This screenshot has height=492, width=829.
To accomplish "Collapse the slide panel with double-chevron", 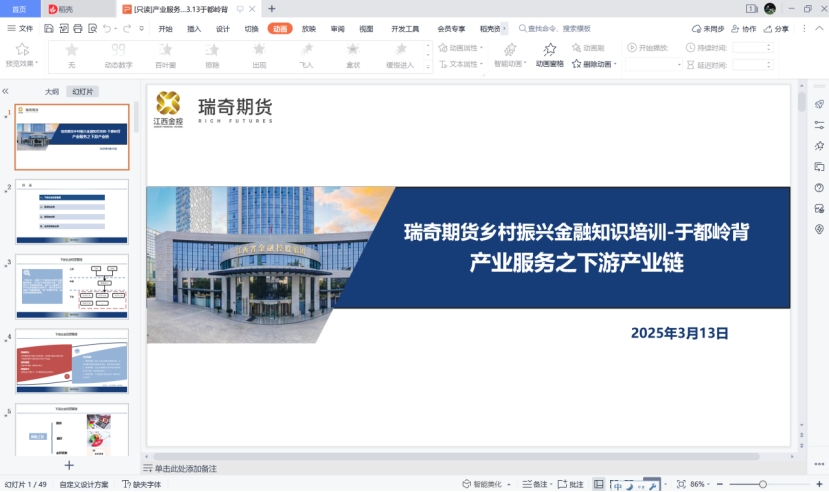I will click(x=5, y=91).
